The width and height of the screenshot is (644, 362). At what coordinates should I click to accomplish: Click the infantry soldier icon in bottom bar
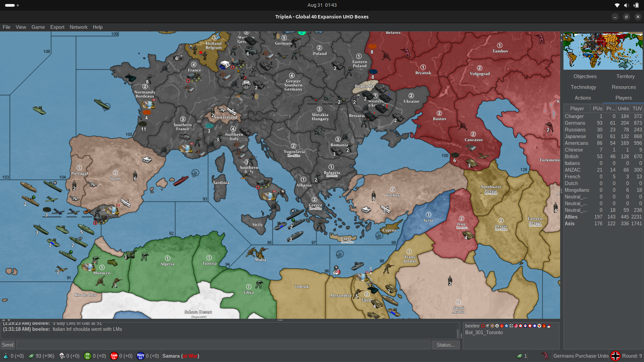click(545, 356)
